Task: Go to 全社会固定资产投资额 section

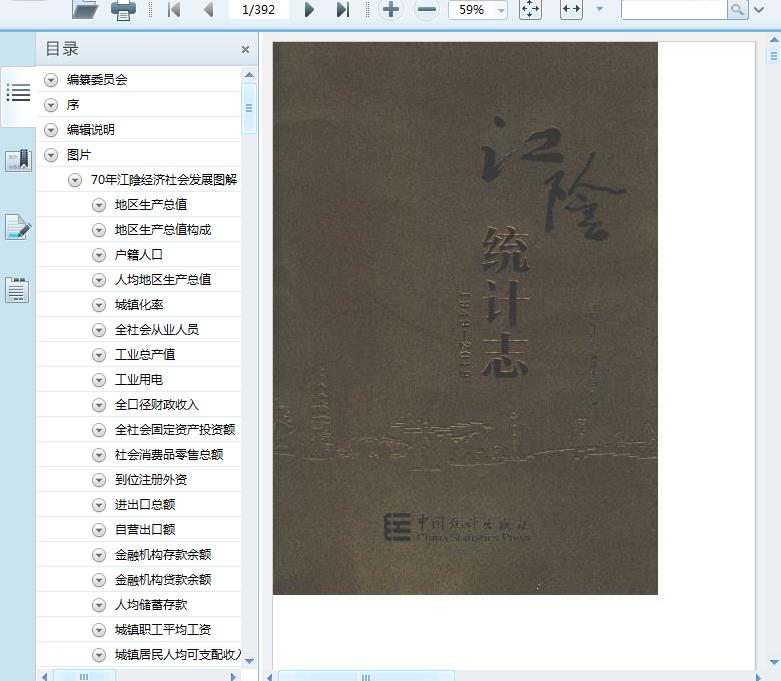Action: click(x=175, y=429)
